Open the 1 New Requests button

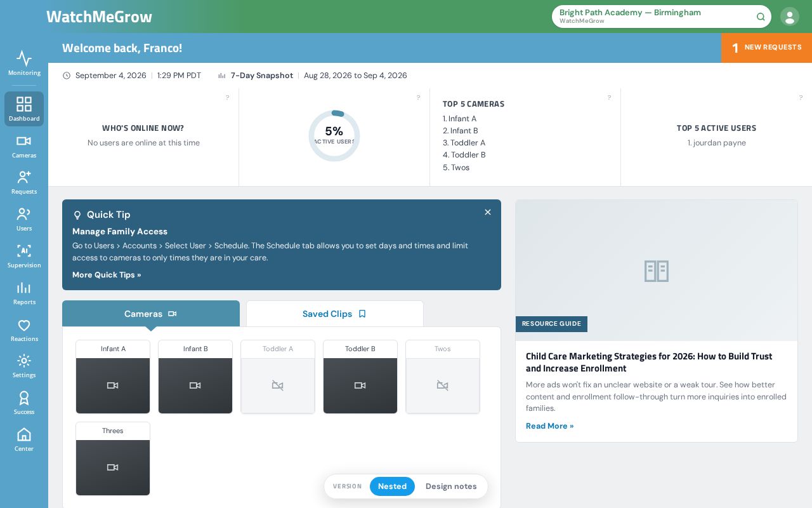[766, 48]
